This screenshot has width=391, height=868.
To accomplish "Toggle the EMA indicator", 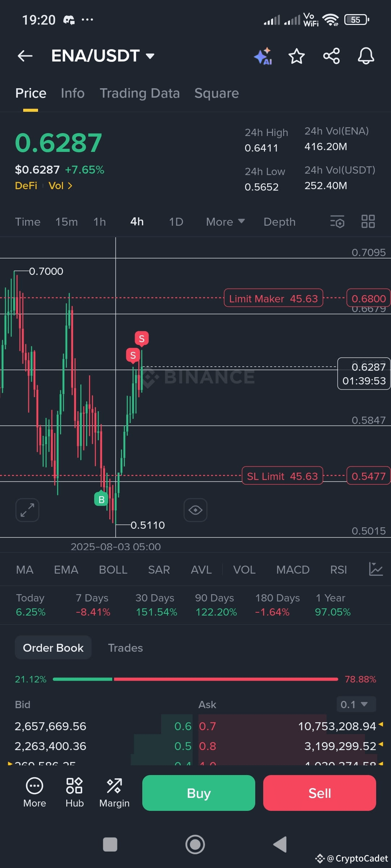I will point(66,570).
